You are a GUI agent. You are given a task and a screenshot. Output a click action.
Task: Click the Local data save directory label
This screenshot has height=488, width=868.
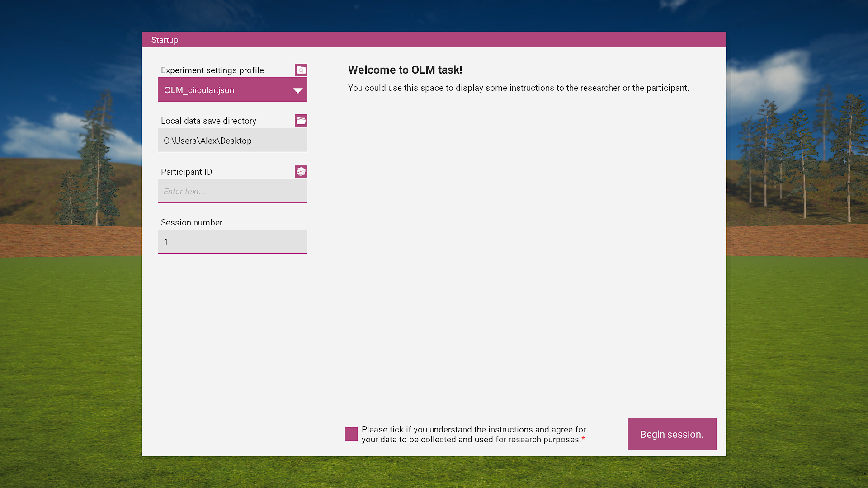point(208,121)
